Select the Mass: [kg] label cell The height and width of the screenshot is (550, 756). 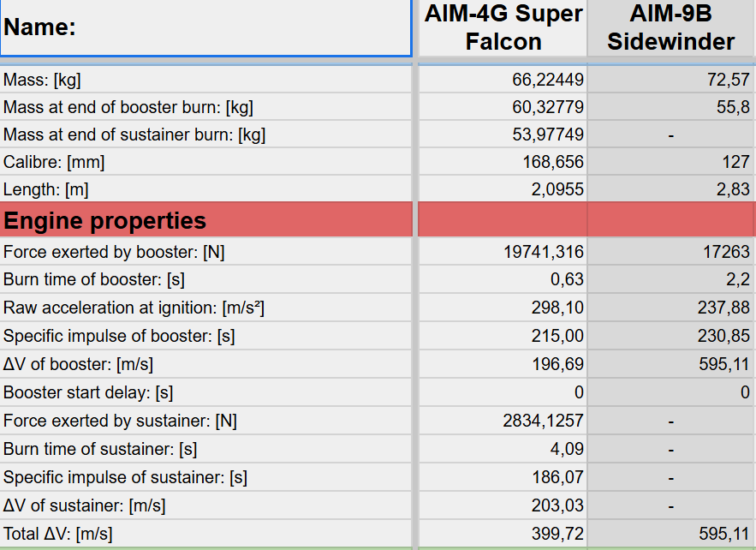tap(205, 80)
